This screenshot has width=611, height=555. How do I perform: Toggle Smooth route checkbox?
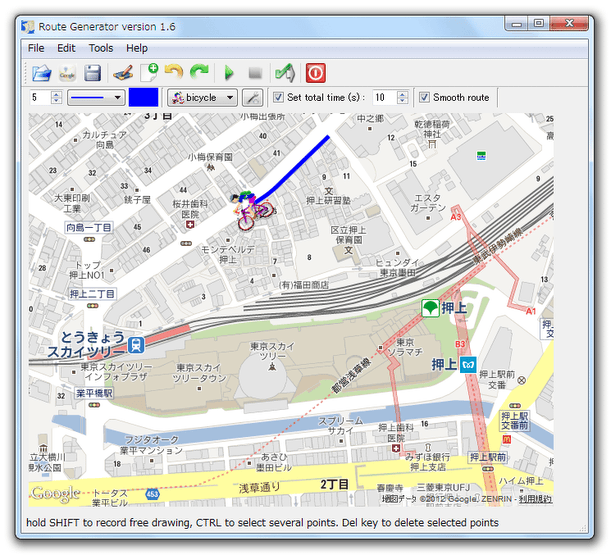click(x=424, y=97)
